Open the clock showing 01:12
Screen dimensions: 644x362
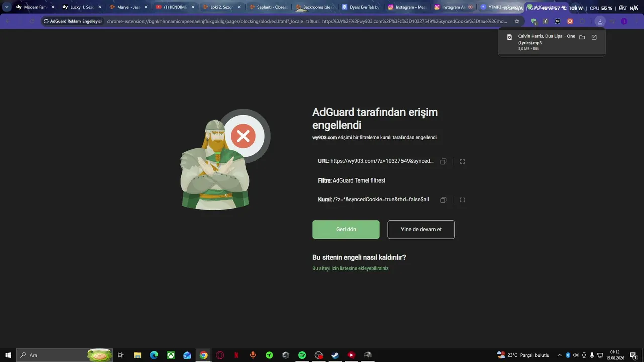[615, 355]
